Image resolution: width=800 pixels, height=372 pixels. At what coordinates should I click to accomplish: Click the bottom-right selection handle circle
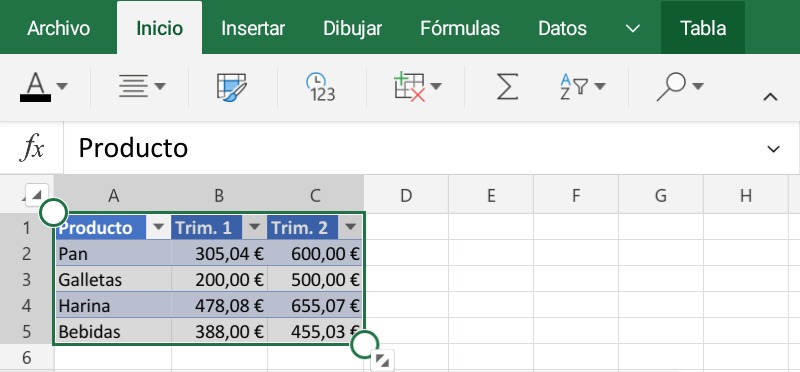pyautogui.click(x=364, y=344)
